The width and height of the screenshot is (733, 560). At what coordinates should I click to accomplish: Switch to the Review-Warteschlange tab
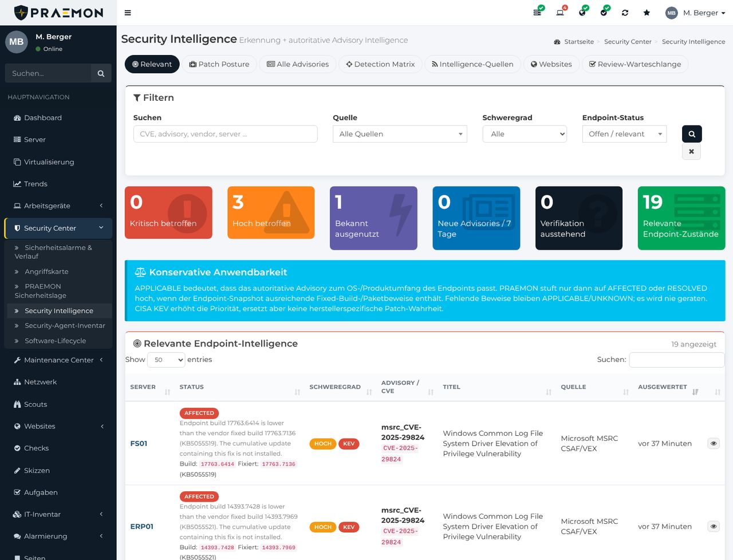635,64
